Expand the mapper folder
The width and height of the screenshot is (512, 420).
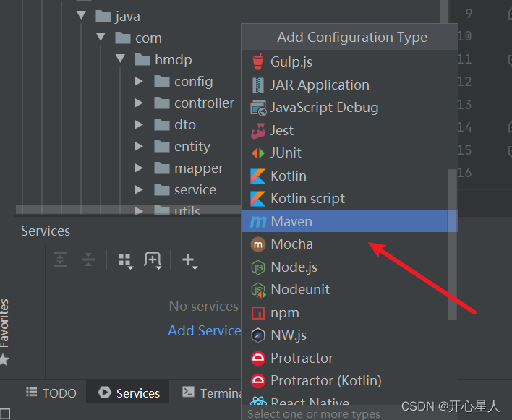coord(139,168)
